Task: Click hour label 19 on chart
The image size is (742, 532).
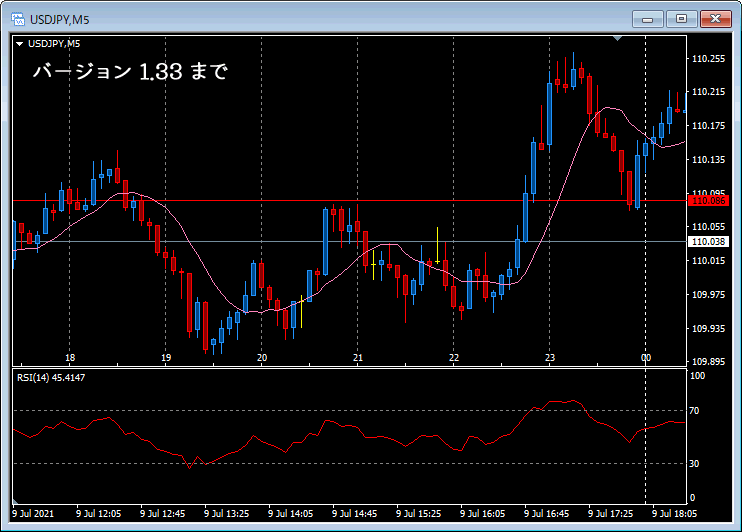Action: click(x=166, y=358)
